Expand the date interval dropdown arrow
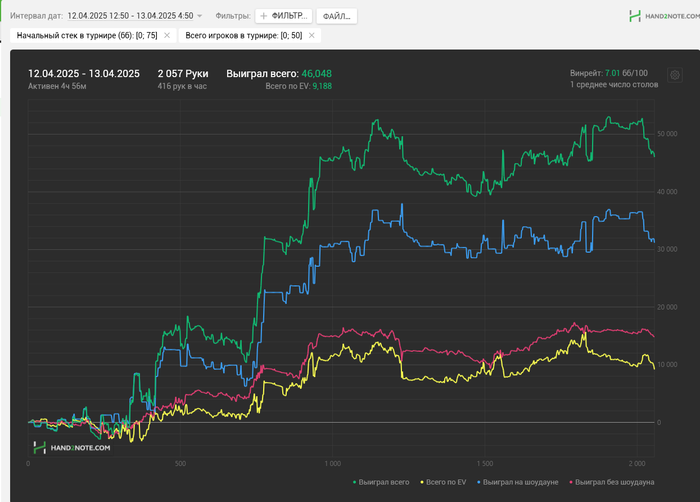 tap(200, 16)
